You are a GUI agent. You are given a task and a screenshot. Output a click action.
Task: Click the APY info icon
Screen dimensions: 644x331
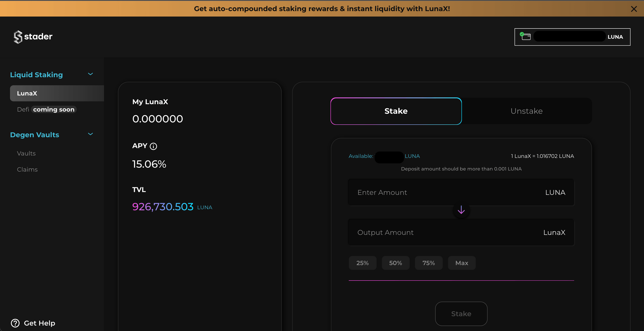pos(153,146)
